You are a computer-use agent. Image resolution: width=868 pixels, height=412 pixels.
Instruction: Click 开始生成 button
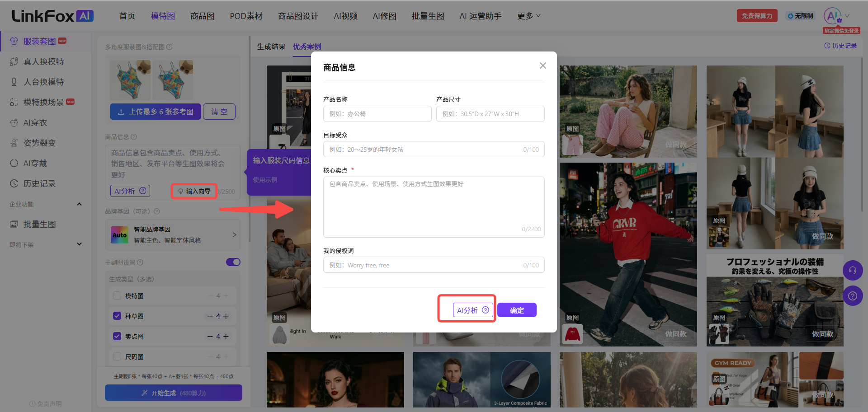click(x=174, y=393)
